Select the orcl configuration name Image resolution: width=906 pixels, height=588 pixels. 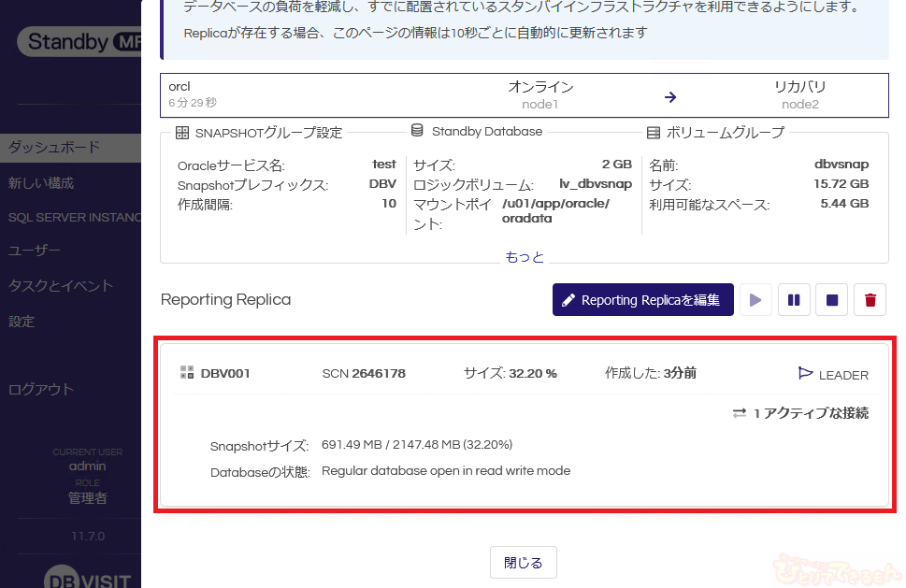180,87
